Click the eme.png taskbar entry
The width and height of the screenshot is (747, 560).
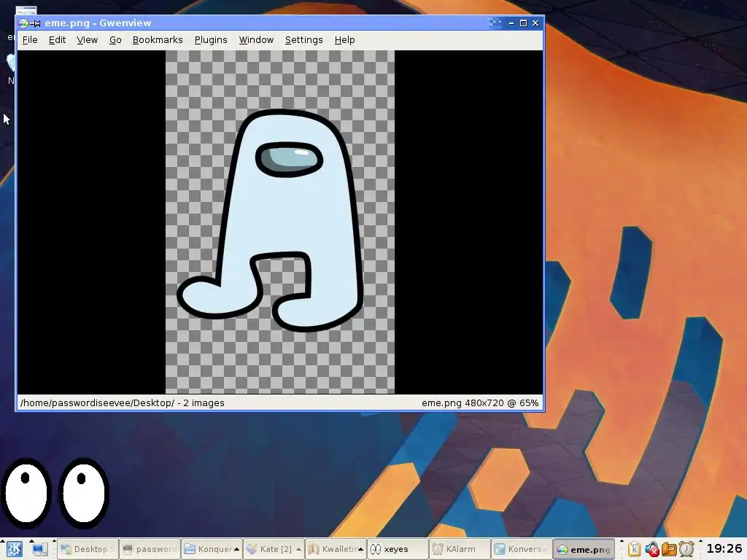coord(583,549)
